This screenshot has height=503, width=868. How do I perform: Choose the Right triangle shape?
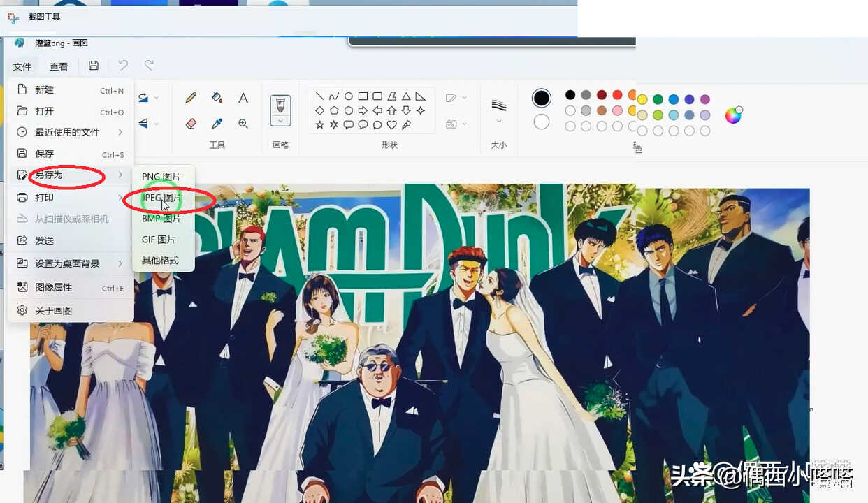point(420,96)
